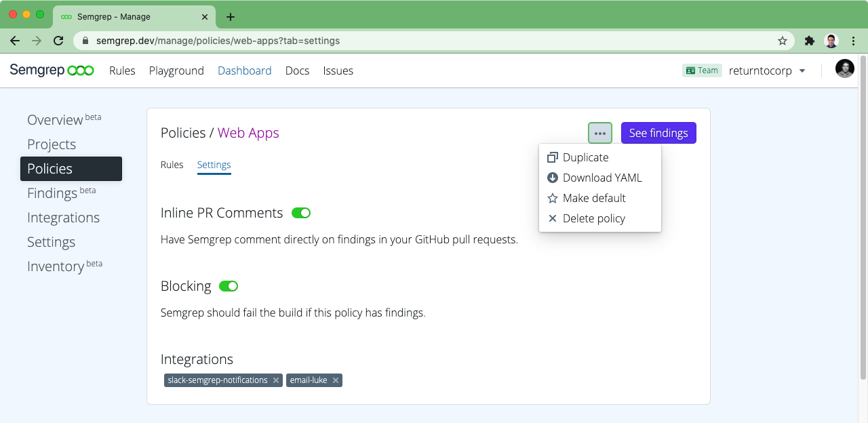Click the Web Apps policy name
868x423 pixels.
(248, 134)
